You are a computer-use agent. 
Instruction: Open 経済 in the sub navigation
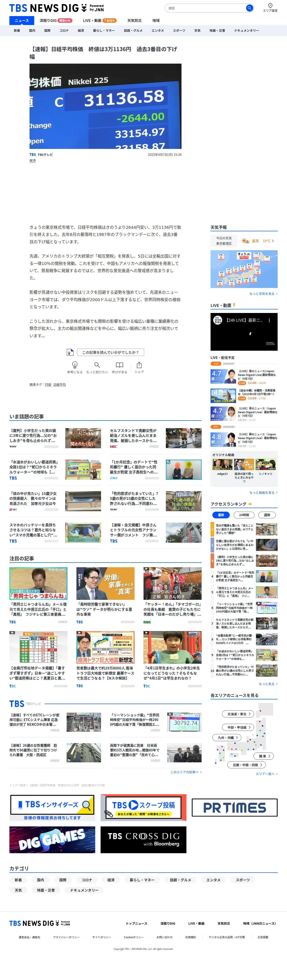(x=81, y=30)
